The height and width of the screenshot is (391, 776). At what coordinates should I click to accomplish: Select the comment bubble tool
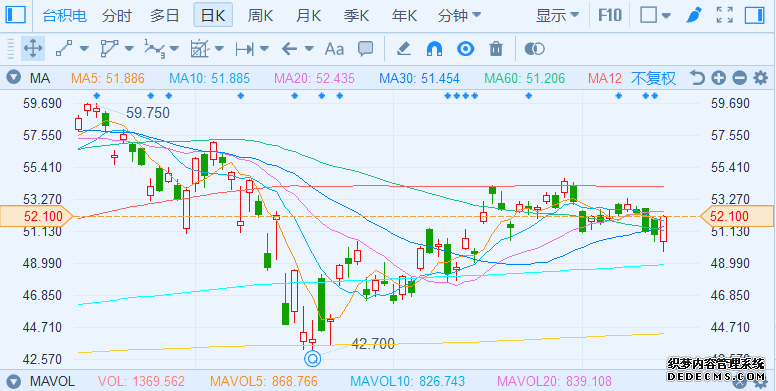pyautogui.click(x=365, y=48)
